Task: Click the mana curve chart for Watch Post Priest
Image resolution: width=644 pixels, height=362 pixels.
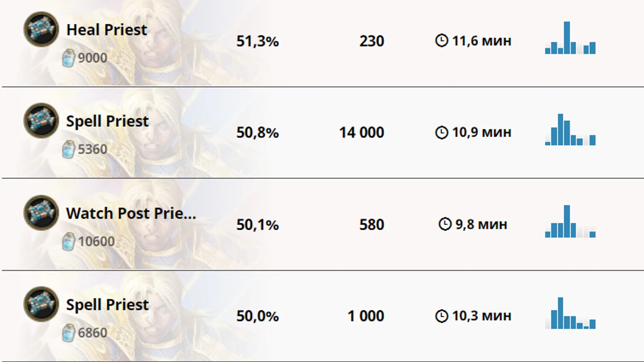Action: click(570, 222)
